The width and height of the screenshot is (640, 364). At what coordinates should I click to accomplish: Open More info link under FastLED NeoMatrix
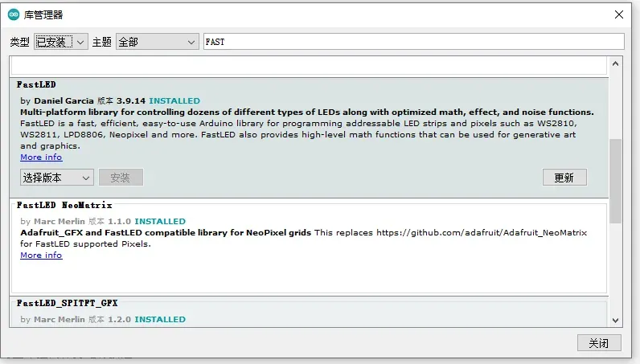41,256
